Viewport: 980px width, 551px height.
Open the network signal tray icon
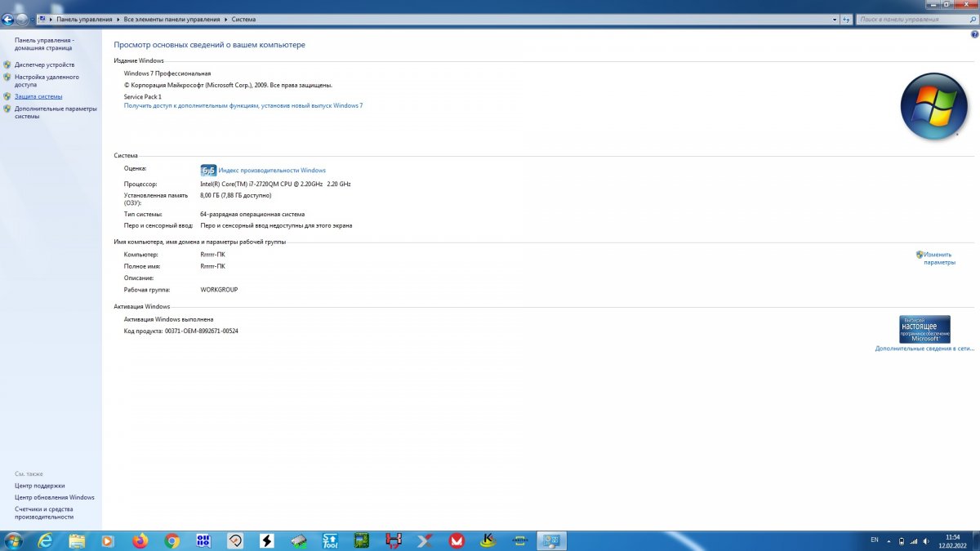click(x=914, y=540)
